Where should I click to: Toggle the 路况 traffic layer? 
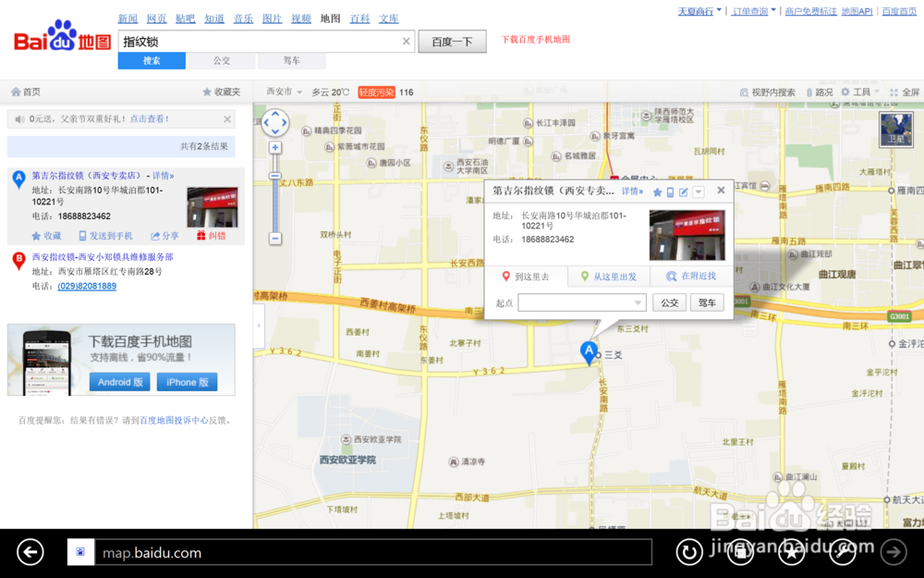click(819, 92)
